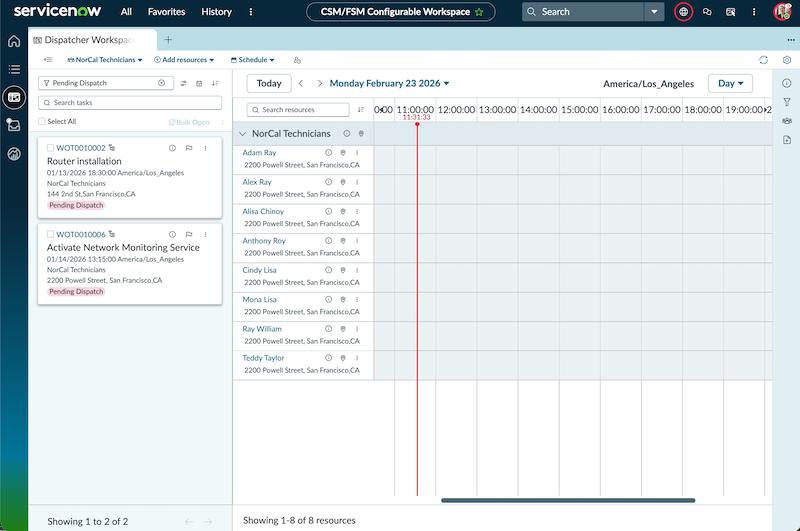The image size is (800, 531).
Task: Select the Dispatcher Workspace sidebar icon
Action: [x=14, y=97]
